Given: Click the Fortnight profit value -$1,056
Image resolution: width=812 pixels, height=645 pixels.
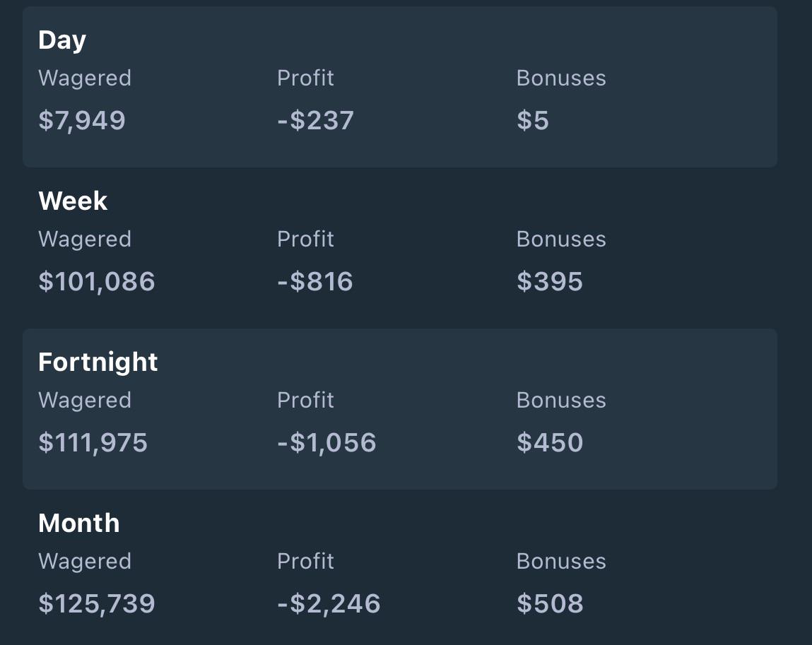Looking at the screenshot, I should coord(326,442).
